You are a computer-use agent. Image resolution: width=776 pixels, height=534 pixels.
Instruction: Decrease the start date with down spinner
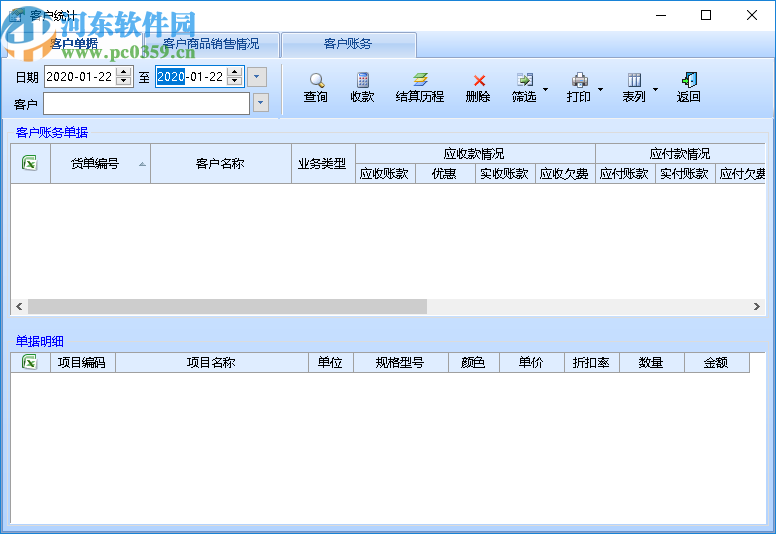click(124, 81)
